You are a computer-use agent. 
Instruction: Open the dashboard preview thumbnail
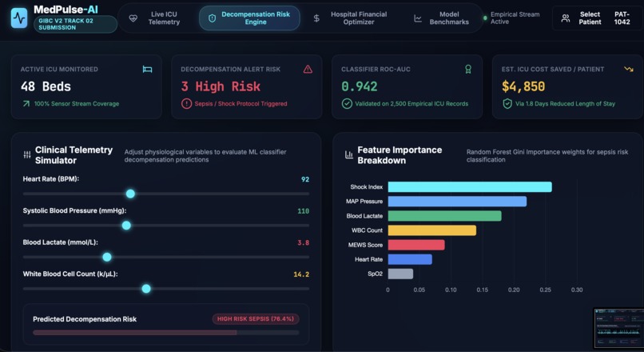click(x=618, y=328)
